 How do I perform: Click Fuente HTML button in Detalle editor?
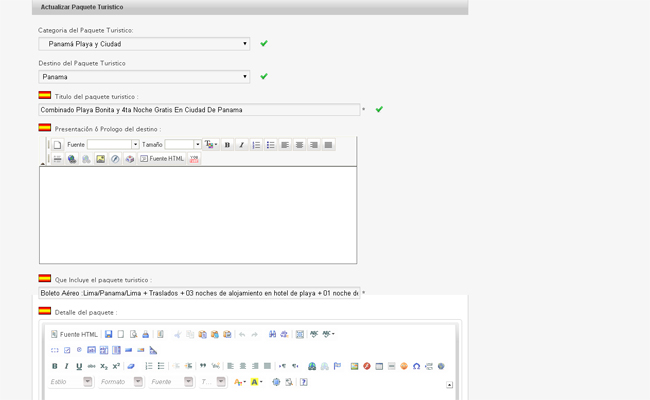pos(75,335)
